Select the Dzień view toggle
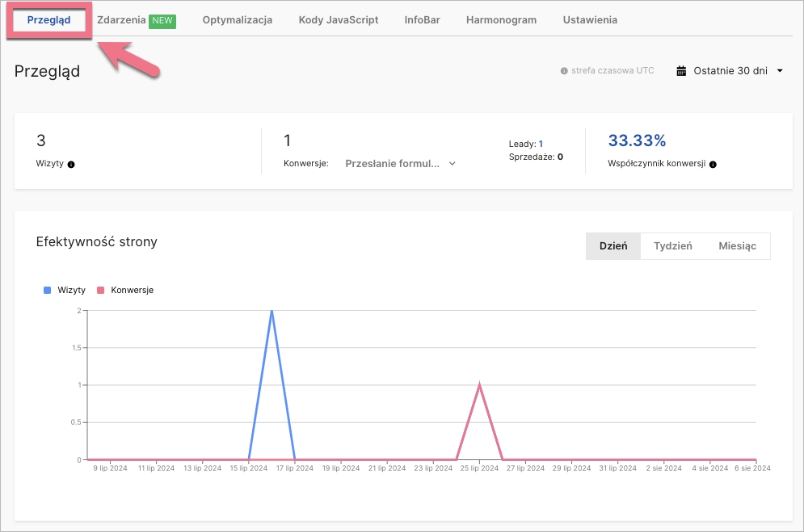The height and width of the screenshot is (532, 804). [613, 246]
